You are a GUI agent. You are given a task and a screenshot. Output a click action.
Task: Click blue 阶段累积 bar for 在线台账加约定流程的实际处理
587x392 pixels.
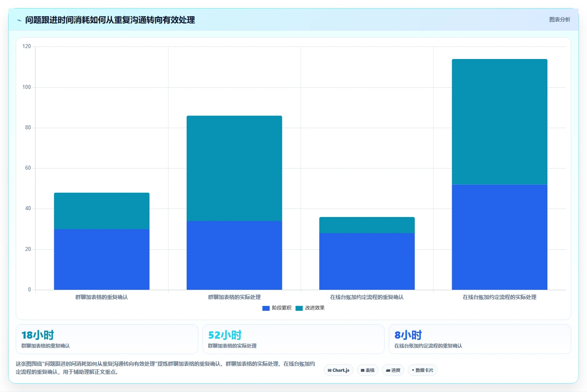click(500, 237)
